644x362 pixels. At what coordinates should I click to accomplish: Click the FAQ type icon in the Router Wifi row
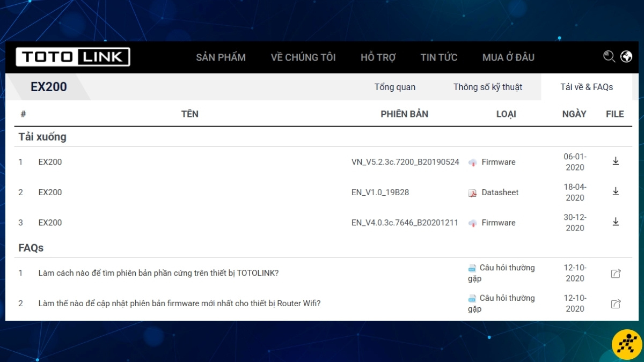pos(472,298)
